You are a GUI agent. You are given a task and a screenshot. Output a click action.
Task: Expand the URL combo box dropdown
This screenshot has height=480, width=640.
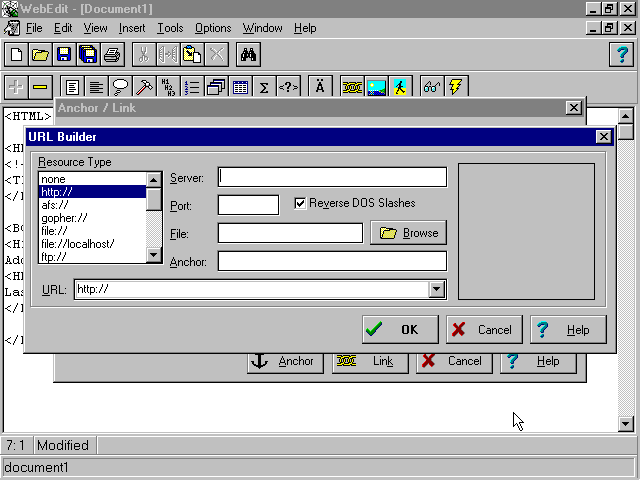point(436,290)
